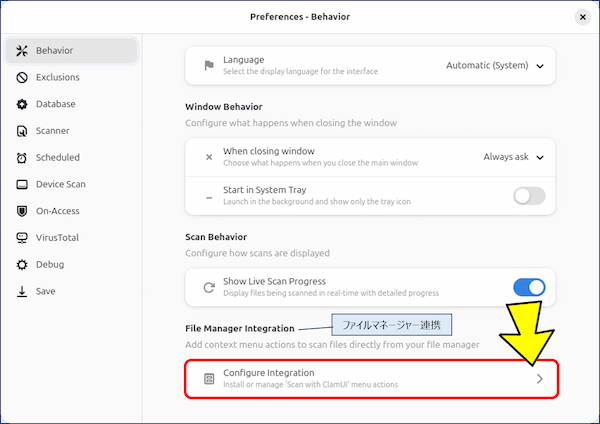
Task: Open the Language Automatic (System) dropdown
Action: (495, 66)
